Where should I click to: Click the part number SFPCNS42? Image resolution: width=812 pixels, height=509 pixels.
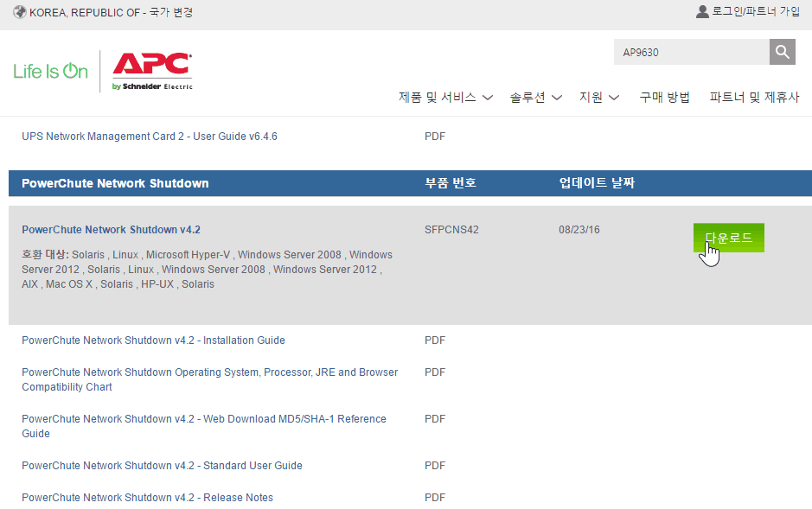click(451, 230)
